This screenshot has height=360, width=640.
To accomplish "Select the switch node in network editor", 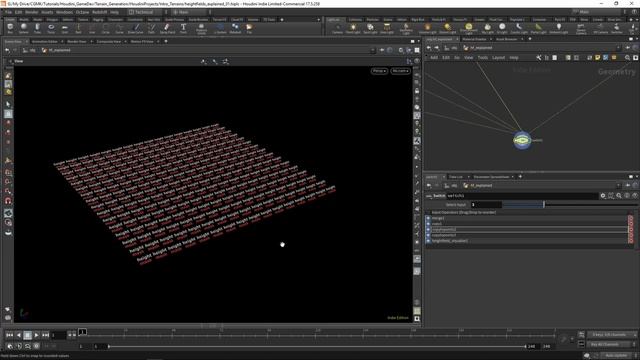I will pos(522,140).
